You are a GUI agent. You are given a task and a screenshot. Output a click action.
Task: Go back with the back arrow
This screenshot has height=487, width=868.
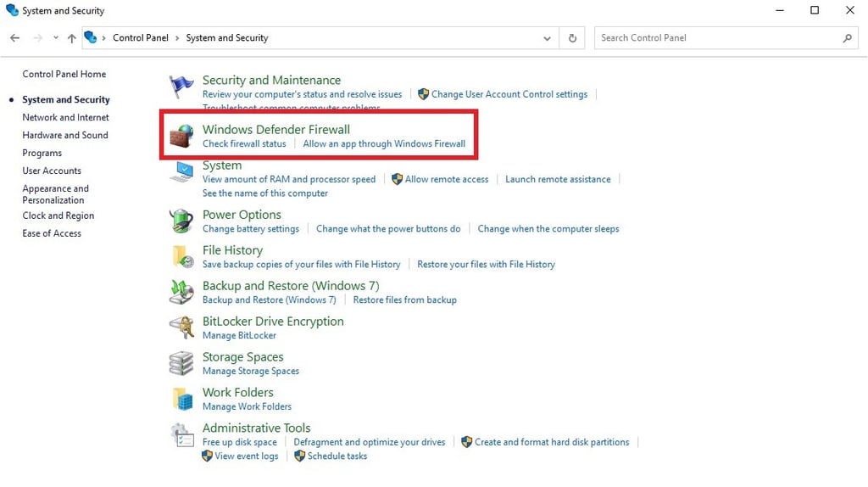click(x=15, y=37)
